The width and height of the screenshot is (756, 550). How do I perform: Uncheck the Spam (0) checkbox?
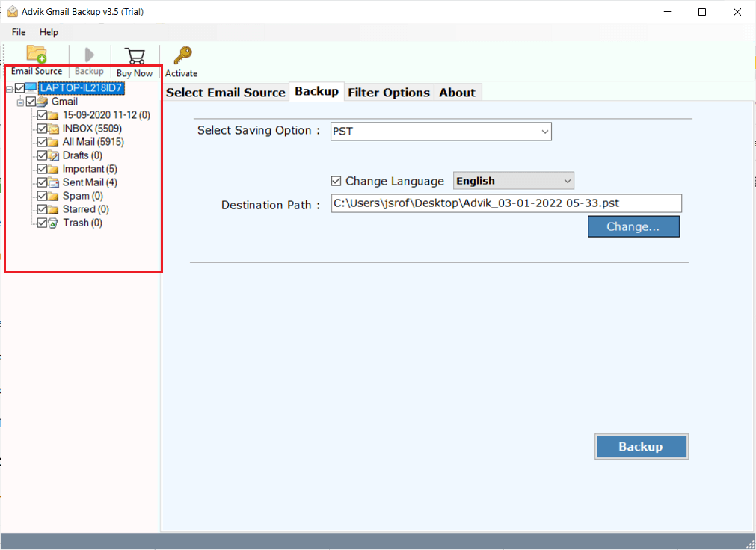click(x=42, y=196)
